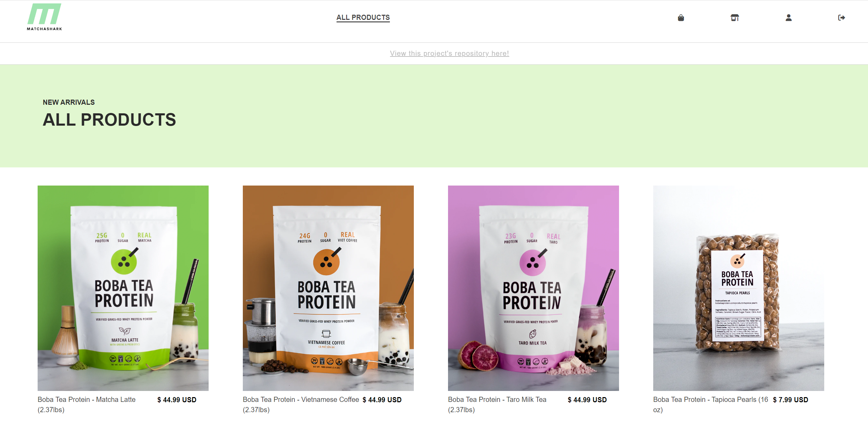Image resolution: width=868 pixels, height=431 pixels.
Task: Click the logout arrow icon
Action: click(x=841, y=18)
